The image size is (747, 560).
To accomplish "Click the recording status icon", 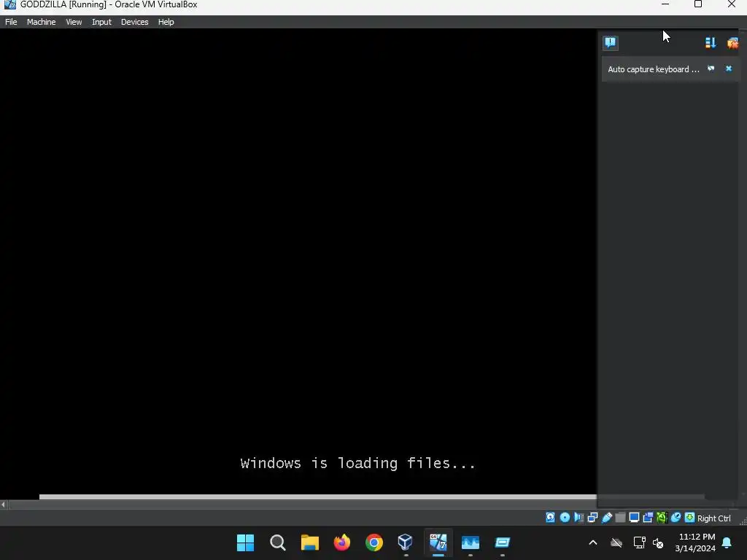I will coord(648,518).
